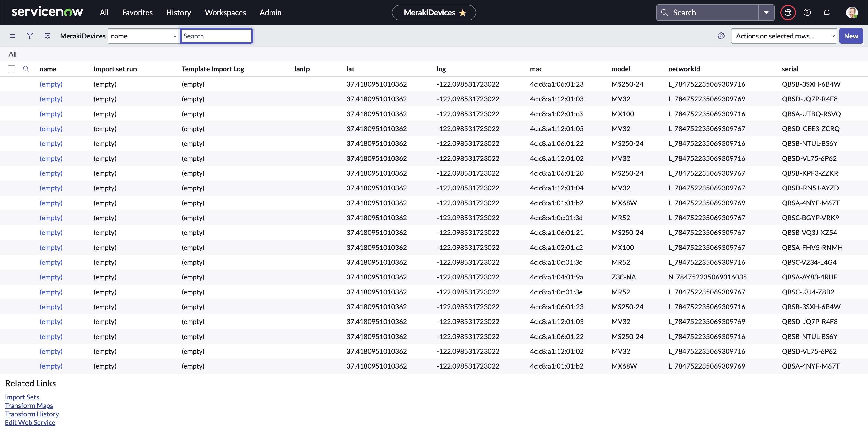Click inside the list Search input field
Viewport: 868px width, 437px height.
click(x=216, y=36)
